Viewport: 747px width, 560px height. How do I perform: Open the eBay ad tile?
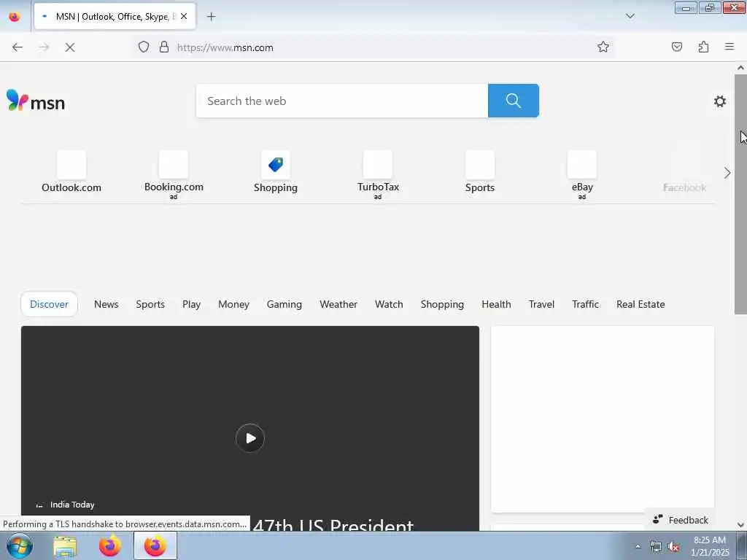tap(581, 174)
